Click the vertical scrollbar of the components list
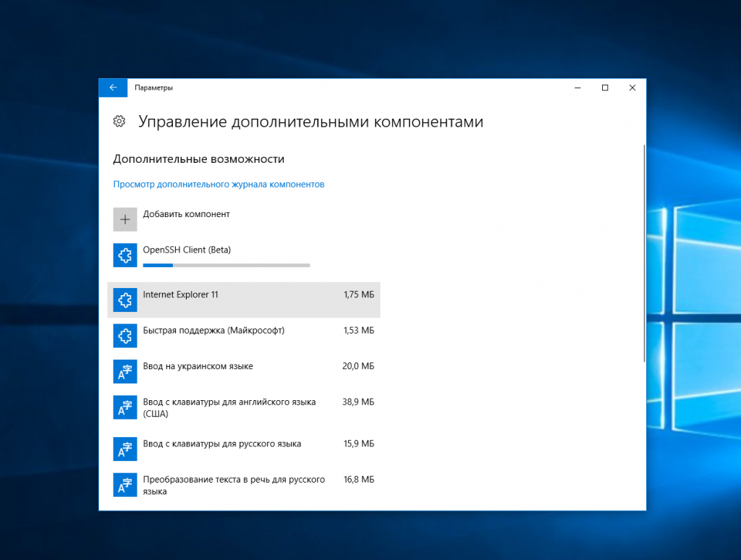The width and height of the screenshot is (741, 560). 643,253
